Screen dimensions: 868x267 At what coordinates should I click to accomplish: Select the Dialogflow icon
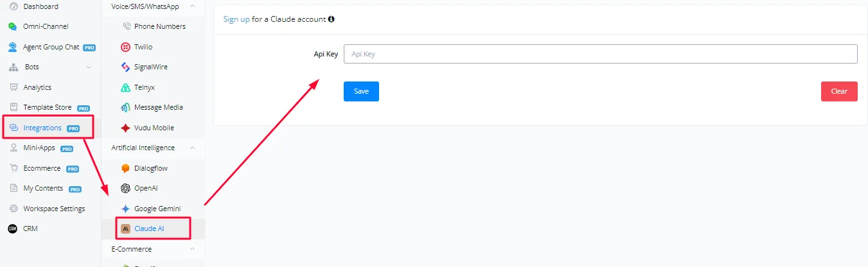126,168
